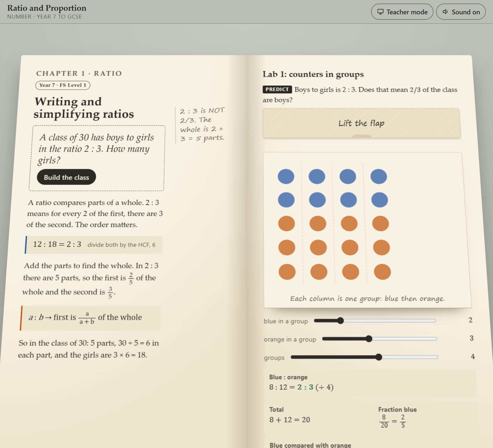Toggle the Sound on button
Viewport: 493px width, 448px height.
click(461, 12)
